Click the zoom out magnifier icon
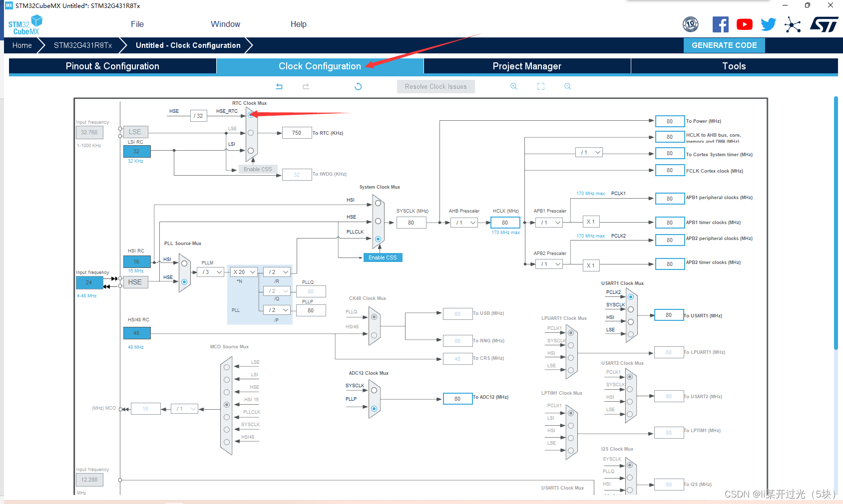The height and width of the screenshot is (504, 843). [x=568, y=86]
